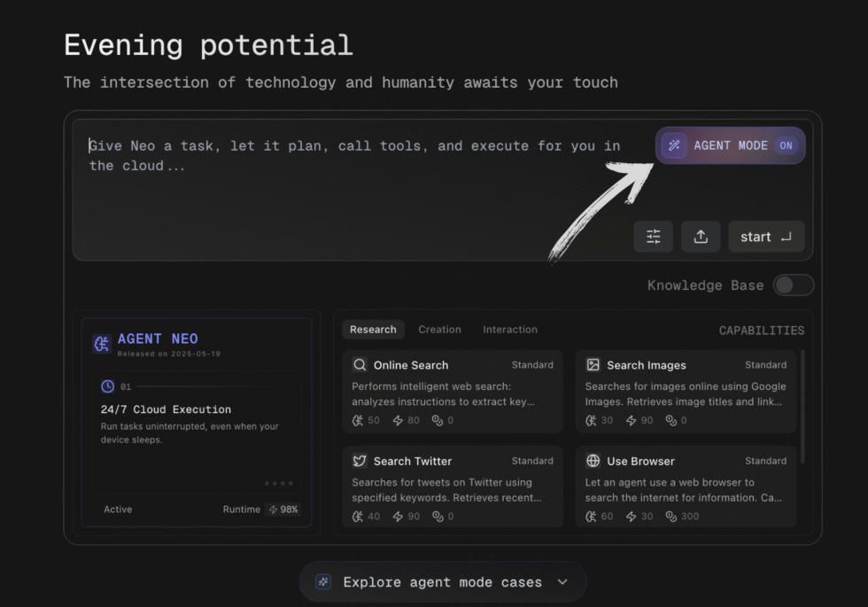Click the Use Browser globe icon
868x607 pixels.
[x=593, y=461]
